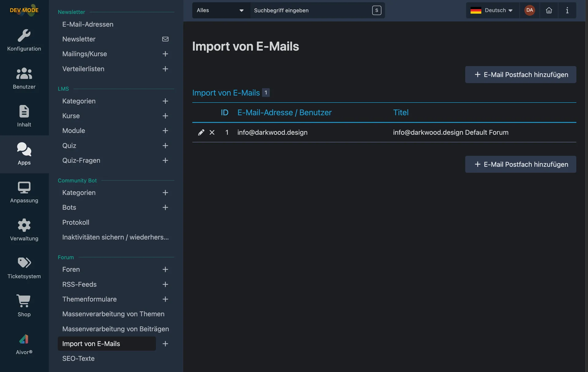Image resolution: width=588 pixels, height=372 pixels.
Task: Open SEO-Texte menu item
Action: 78,359
